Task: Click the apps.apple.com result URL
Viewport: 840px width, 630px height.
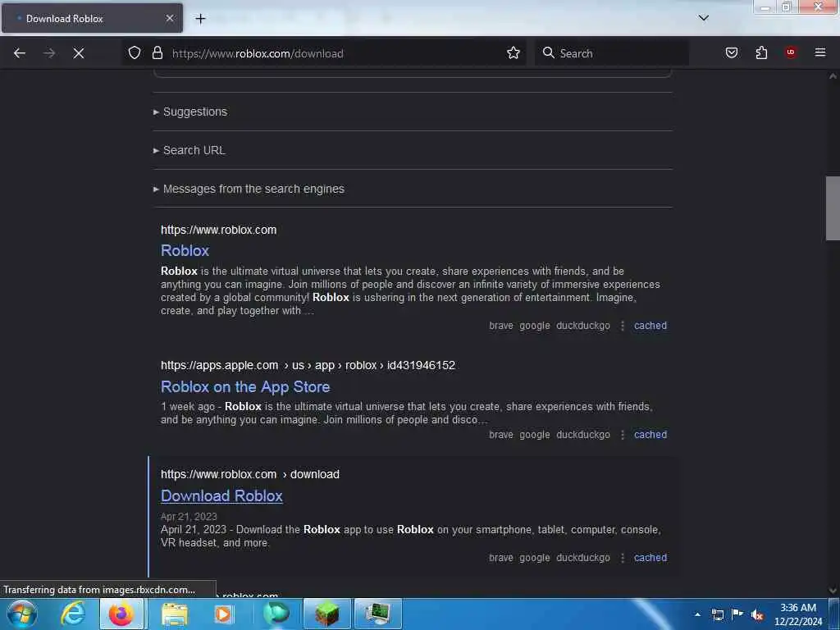Action: pos(308,365)
